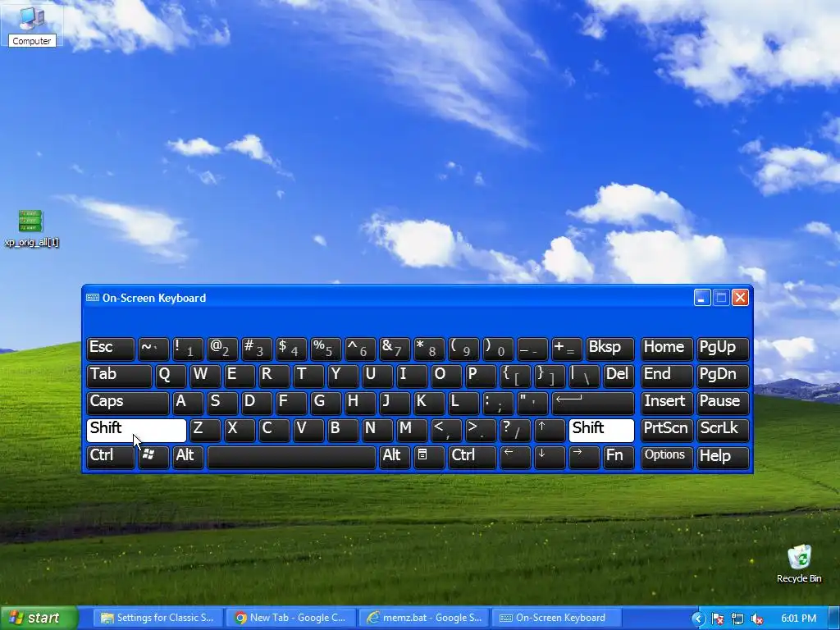Click the PgUp key

pyautogui.click(x=722, y=349)
